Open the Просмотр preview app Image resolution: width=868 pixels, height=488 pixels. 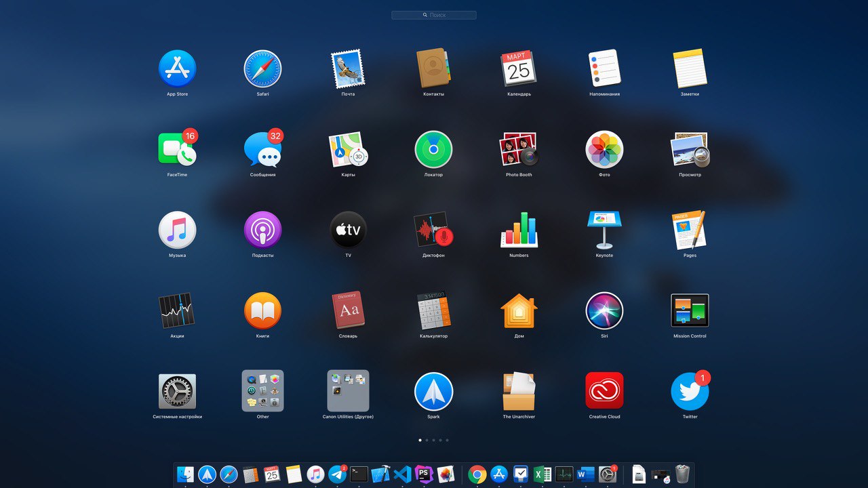[x=690, y=149]
